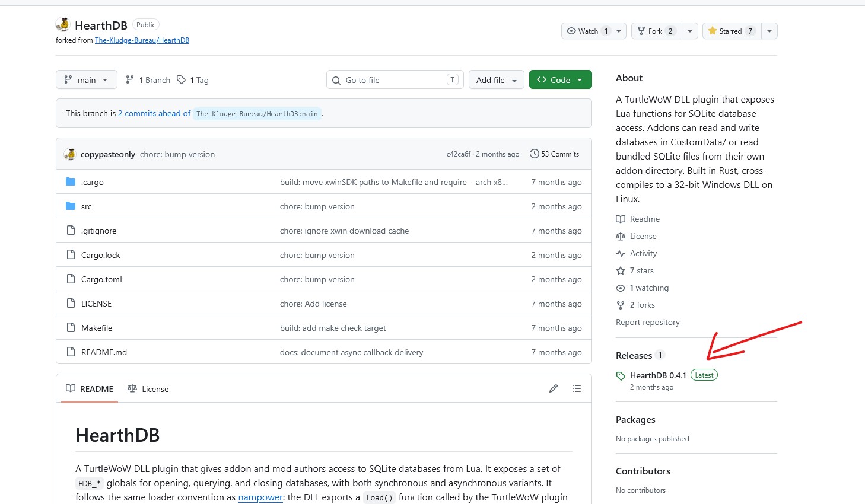
Task: Expand the Watch options dropdown arrow
Action: coord(619,31)
